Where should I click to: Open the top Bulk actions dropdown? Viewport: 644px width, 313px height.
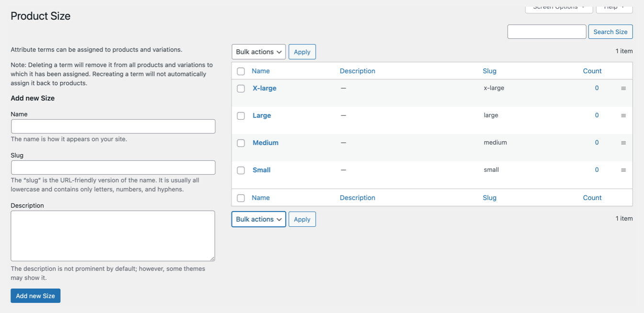click(258, 52)
